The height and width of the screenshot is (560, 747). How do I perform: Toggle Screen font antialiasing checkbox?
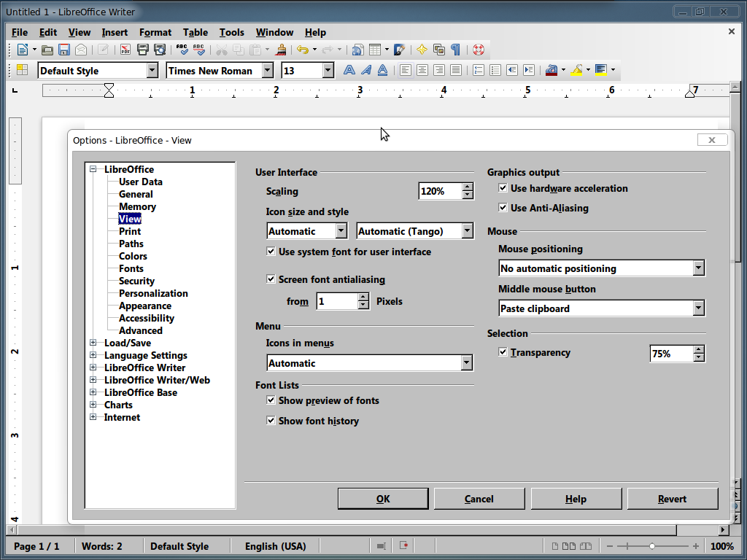click(271, 279)
